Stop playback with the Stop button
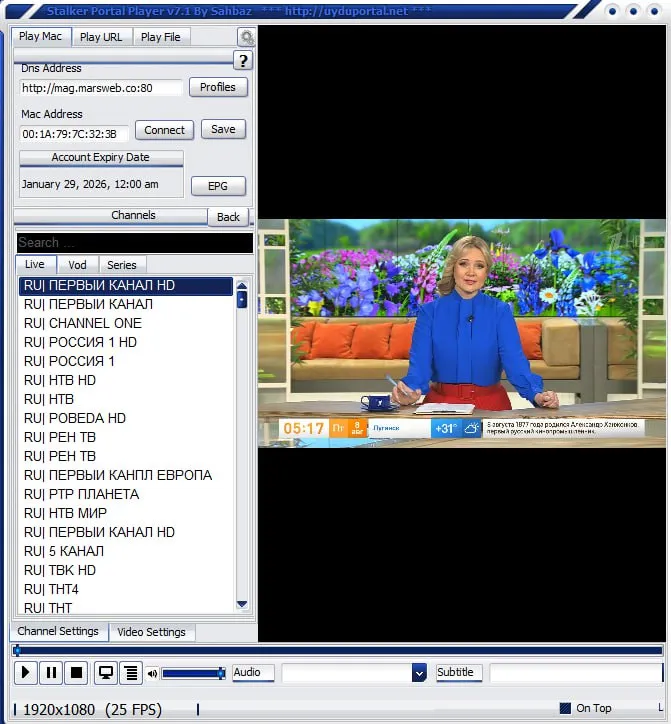The height and width of the screenshot is (724, 671). pos(77,672)
